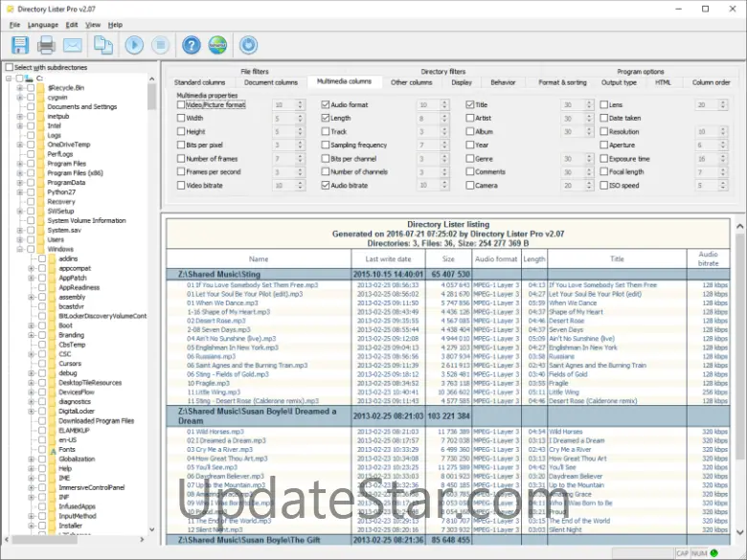Screen dimensions: 747x560
Task: Expand the inetpub folder node
Action: point(20,116)
